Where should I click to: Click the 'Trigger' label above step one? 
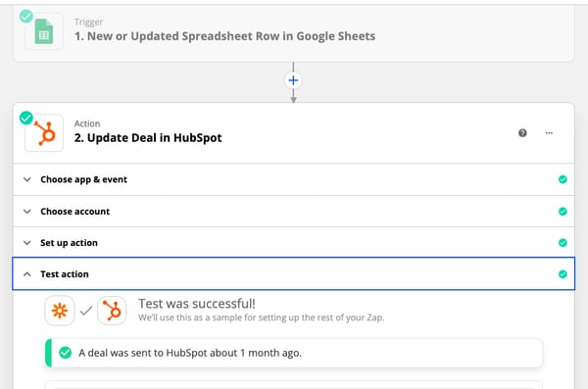click(88, 23)
